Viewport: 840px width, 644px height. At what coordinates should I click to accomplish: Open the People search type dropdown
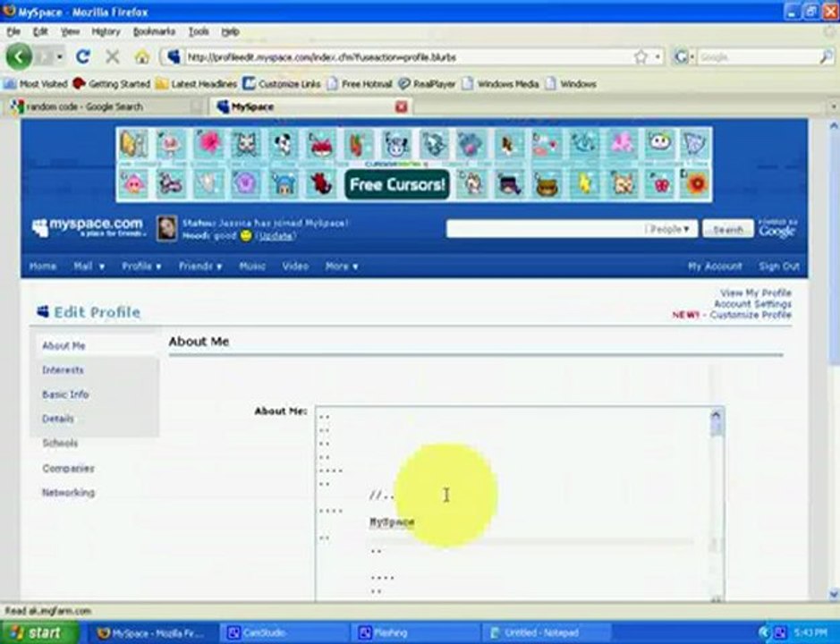(x=670, y=229)
